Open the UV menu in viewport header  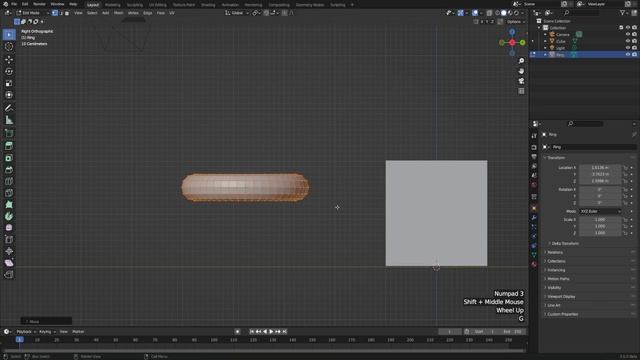point(172,13)
